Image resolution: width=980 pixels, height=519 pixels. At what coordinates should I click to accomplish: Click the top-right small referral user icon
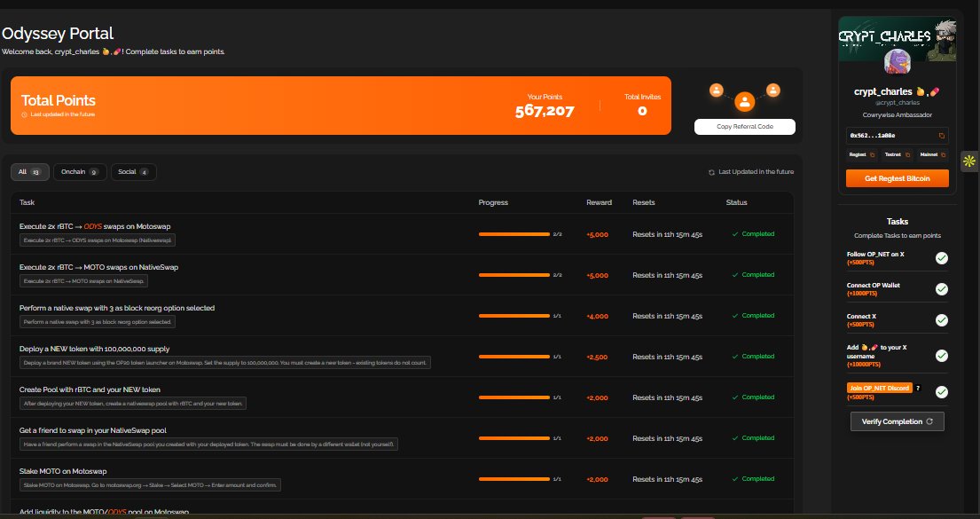pyautogui.click(x=773, y=90)
